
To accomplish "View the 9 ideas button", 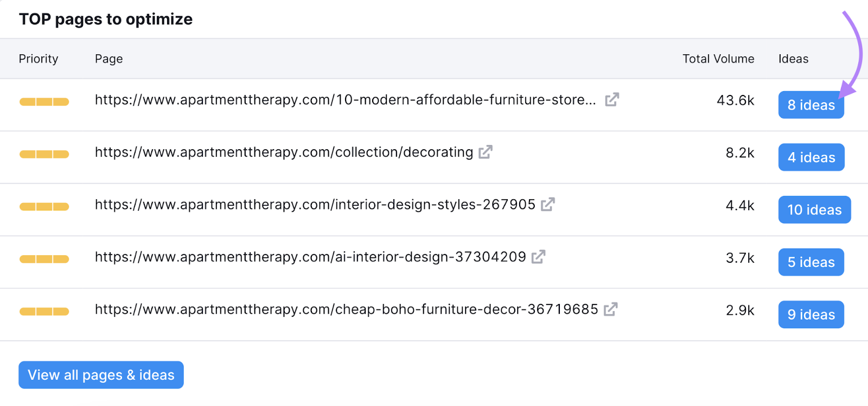I will [x=811, y=315].
